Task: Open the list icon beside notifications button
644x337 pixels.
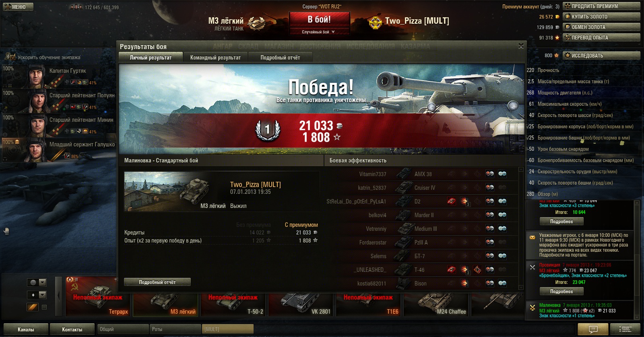Action: 625,329
